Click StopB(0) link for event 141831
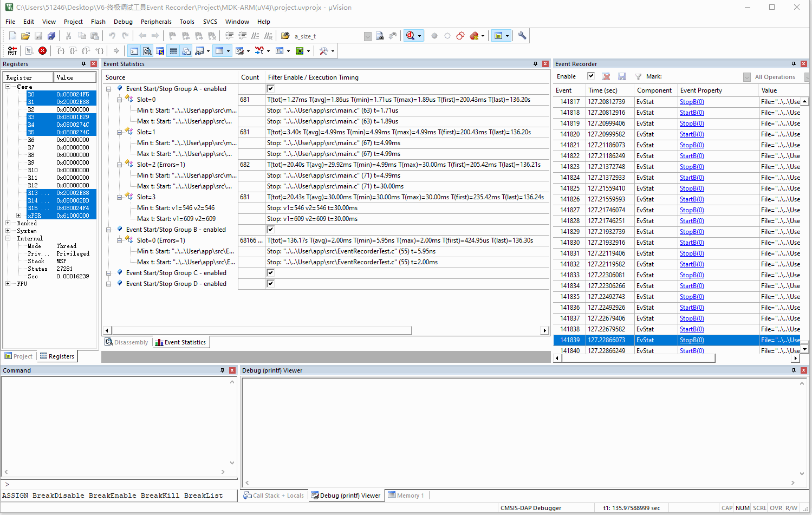The image size is (812, 515). click(x=692, y=253)
